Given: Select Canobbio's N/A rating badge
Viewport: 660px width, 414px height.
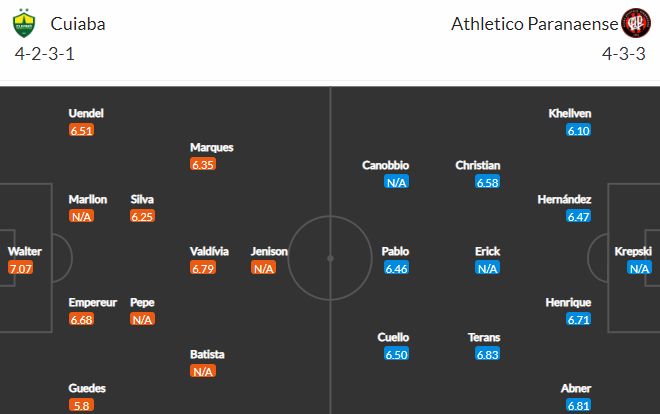Looking at the screenshot, I should 396,182.
